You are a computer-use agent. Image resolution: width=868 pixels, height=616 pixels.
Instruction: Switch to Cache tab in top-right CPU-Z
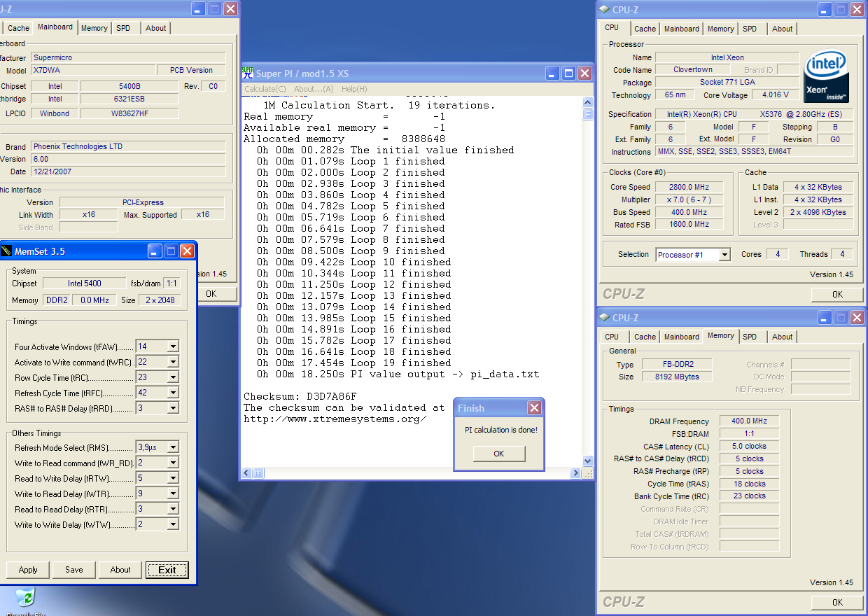[645, 29]
